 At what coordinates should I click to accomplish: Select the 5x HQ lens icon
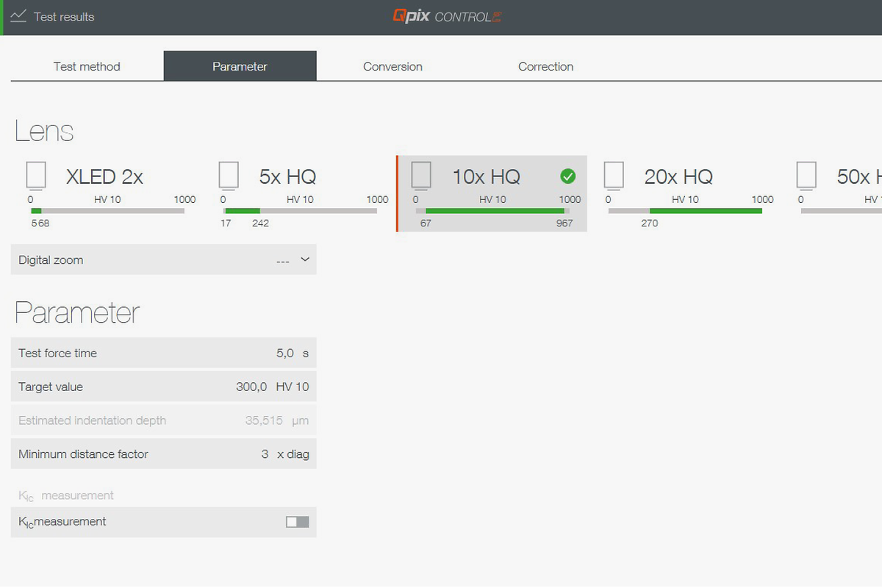point(229,176)
